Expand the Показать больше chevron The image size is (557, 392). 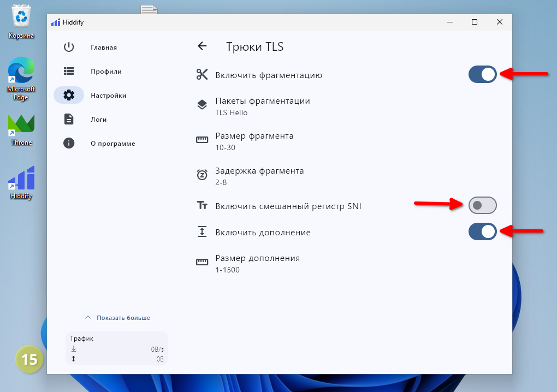click(88, 317)
